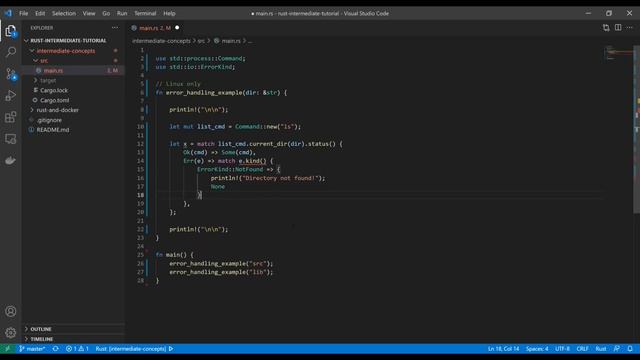Click Ln 18, Col 14 indicator
The height and width of the screenshot is (360, 640).
pyautogui.click(x=503, y=349)
